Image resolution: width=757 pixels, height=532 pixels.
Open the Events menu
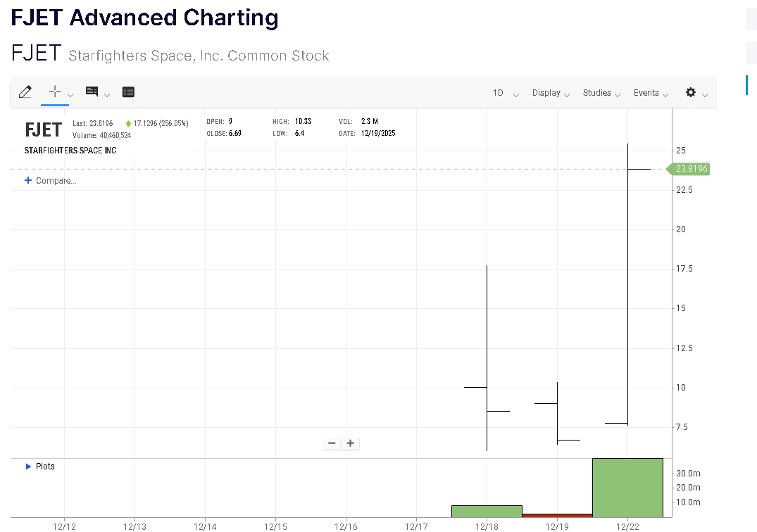651,93
